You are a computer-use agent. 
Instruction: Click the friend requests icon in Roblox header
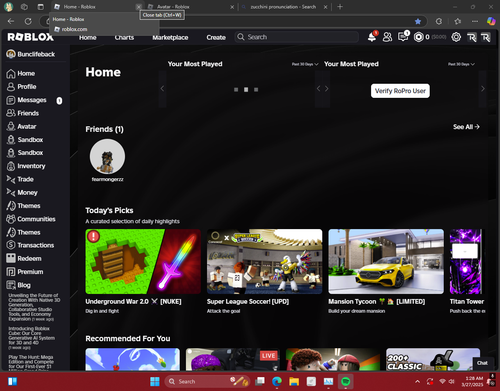tap(387, 37)
